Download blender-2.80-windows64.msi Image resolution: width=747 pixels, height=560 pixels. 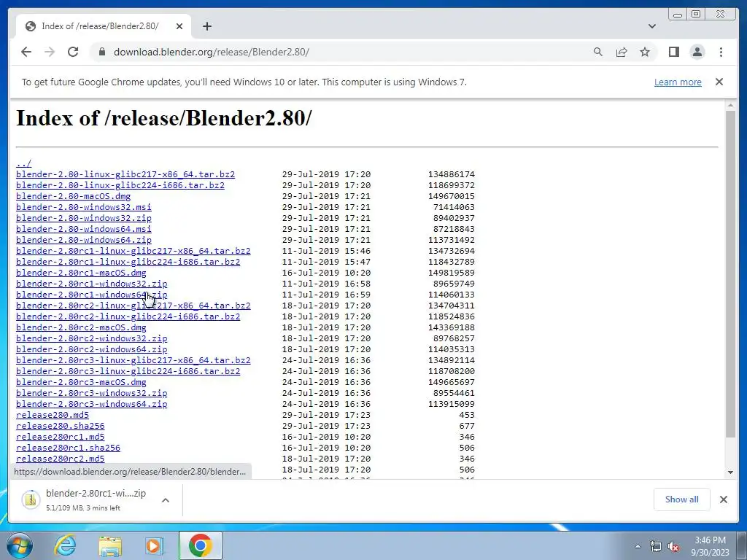84,229
